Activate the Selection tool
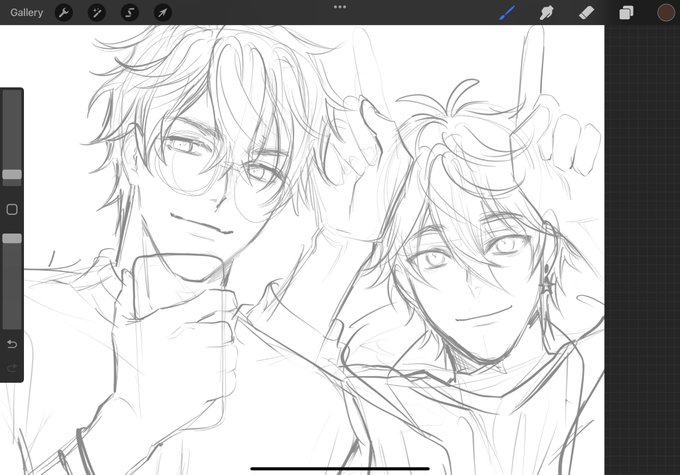The image size is (680, 475). (130, 13)
